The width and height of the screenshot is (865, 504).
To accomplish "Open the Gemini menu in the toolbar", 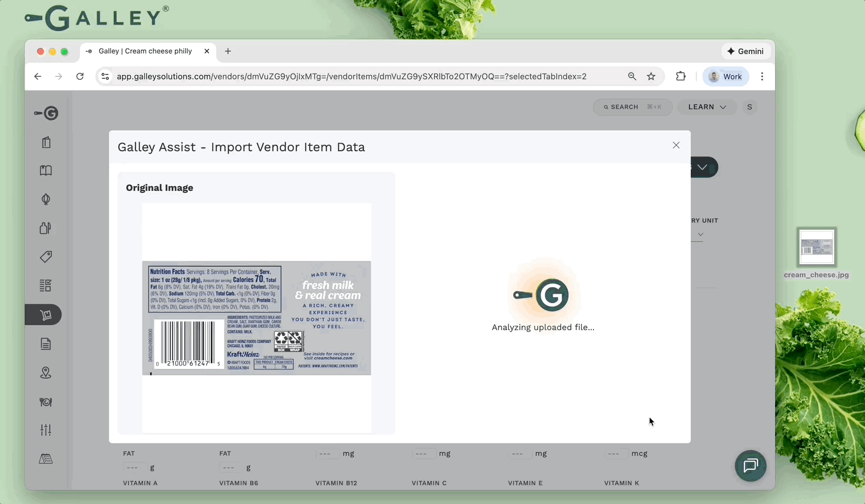I will point(745,51).
